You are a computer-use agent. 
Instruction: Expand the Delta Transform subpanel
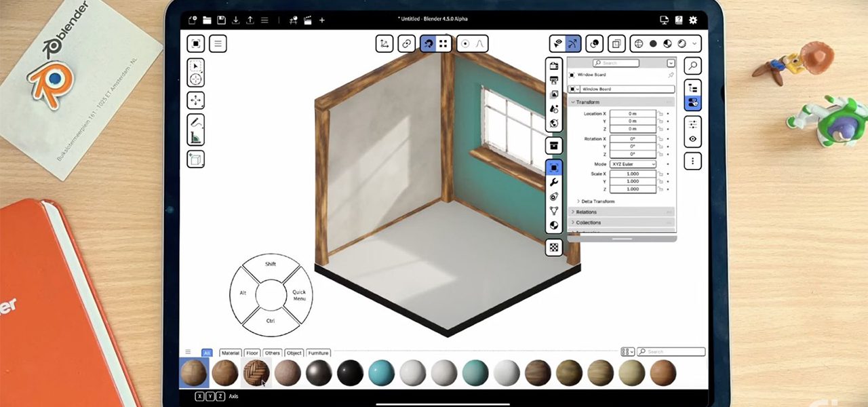click(596, 201)
